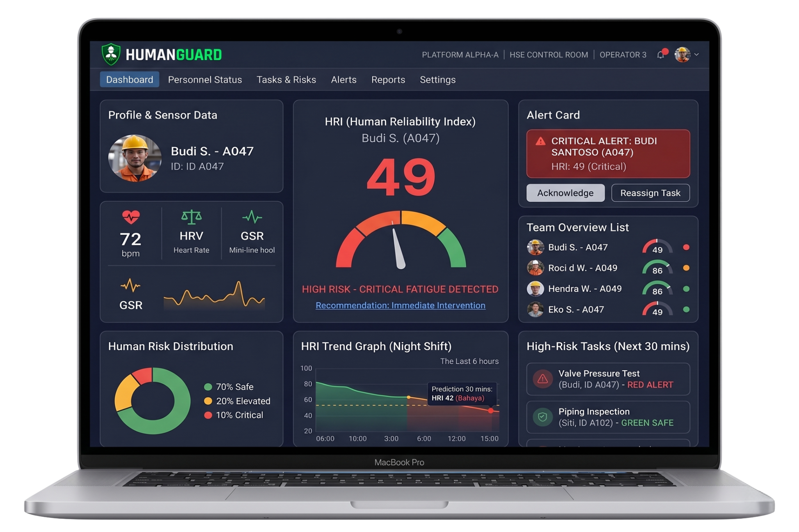Click the GSR sparkline chart
The image size is (799, 532).
click(214, 294)
